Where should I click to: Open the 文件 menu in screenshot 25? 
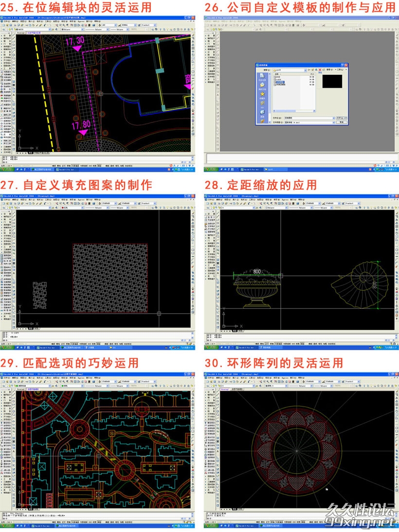pyautogui.click(x=7, y=21)
